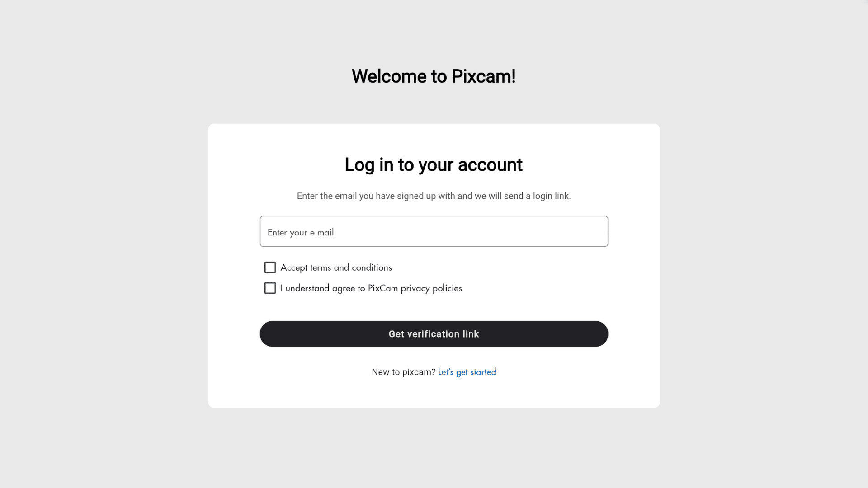This screenshot has width=868, height=488.
Task: Select the Welcome to Pixcam! heading
Action: point(434,76)
